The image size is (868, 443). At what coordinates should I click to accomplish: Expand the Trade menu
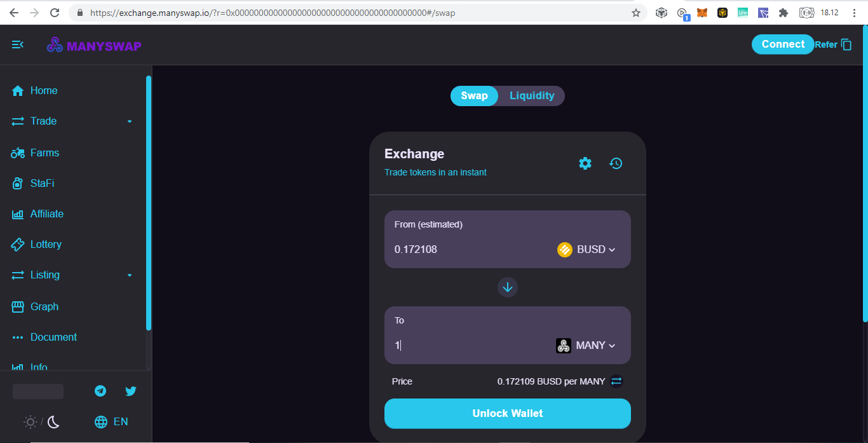pyautogui.click(x=73, y=121)
